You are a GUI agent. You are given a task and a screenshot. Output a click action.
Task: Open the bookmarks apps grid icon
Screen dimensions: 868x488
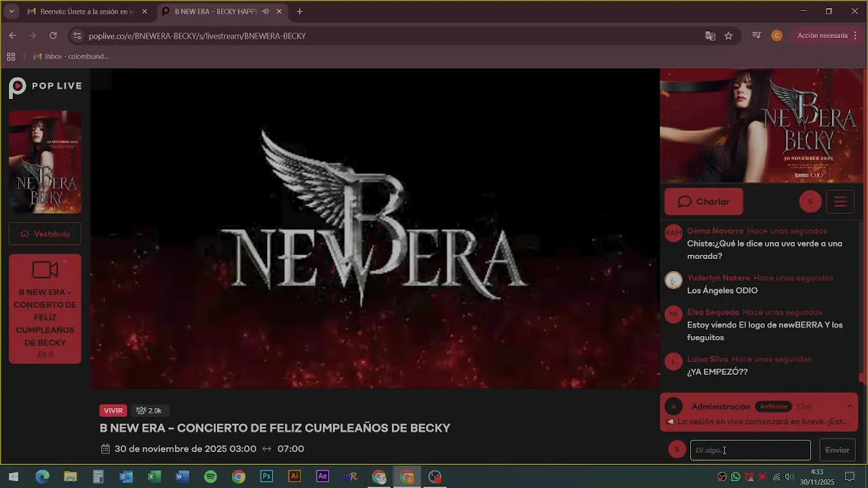(x=11, y=56)
